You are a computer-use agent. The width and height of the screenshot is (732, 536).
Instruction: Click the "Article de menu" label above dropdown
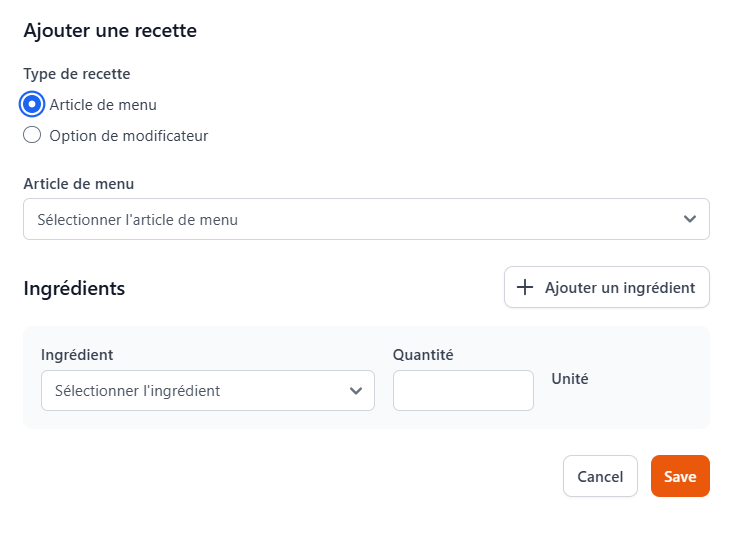click(x=79, y=184)
